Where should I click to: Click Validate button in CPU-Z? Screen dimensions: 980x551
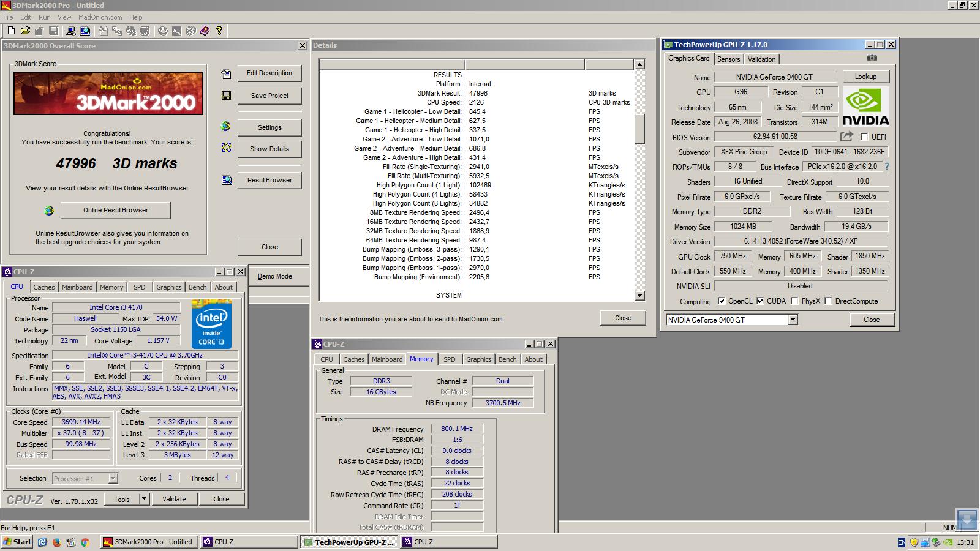(174, 499)
